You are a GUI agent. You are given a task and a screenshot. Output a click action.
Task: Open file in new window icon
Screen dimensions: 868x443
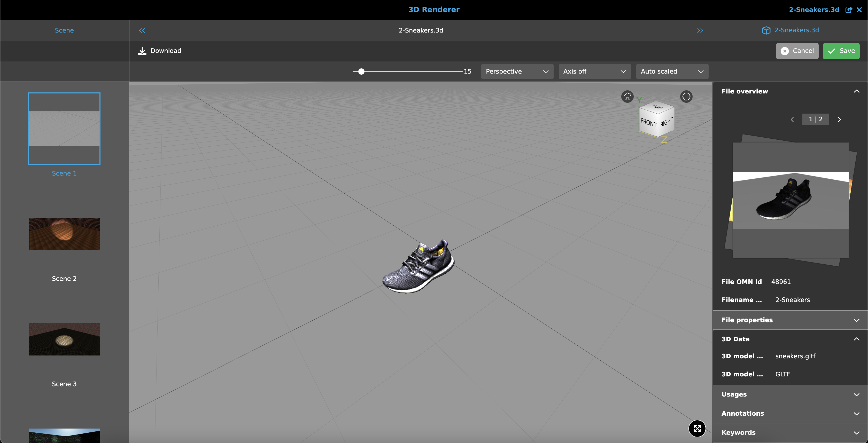tap(848, 10)
